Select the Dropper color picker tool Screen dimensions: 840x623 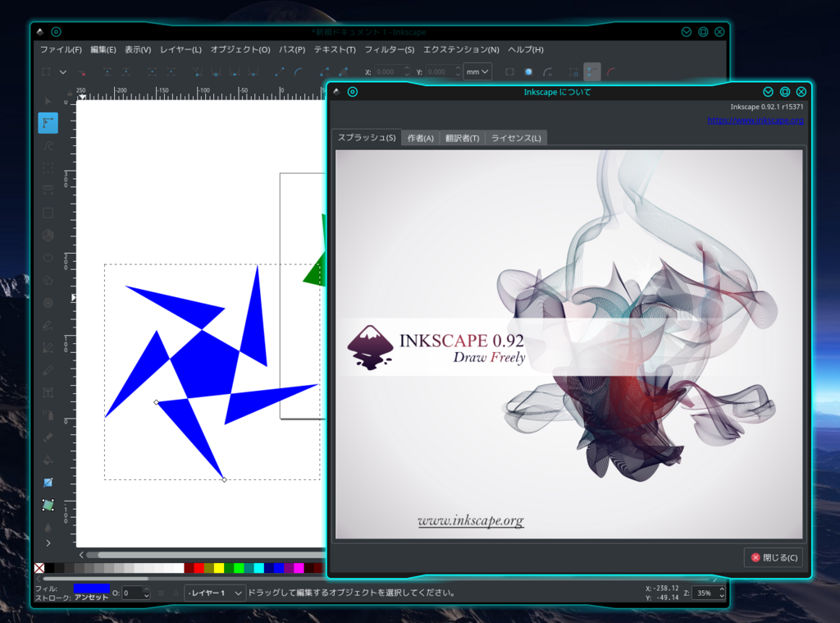coord(48,528)
